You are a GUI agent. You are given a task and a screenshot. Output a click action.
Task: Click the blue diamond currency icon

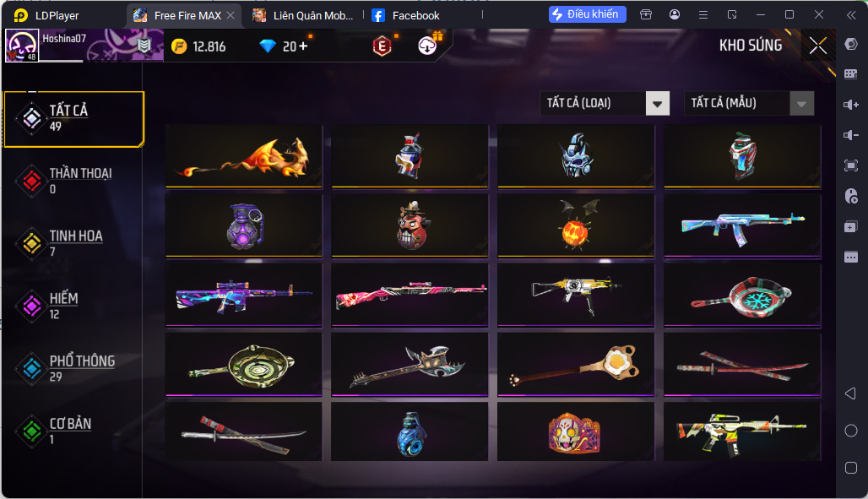pos(268,46)
